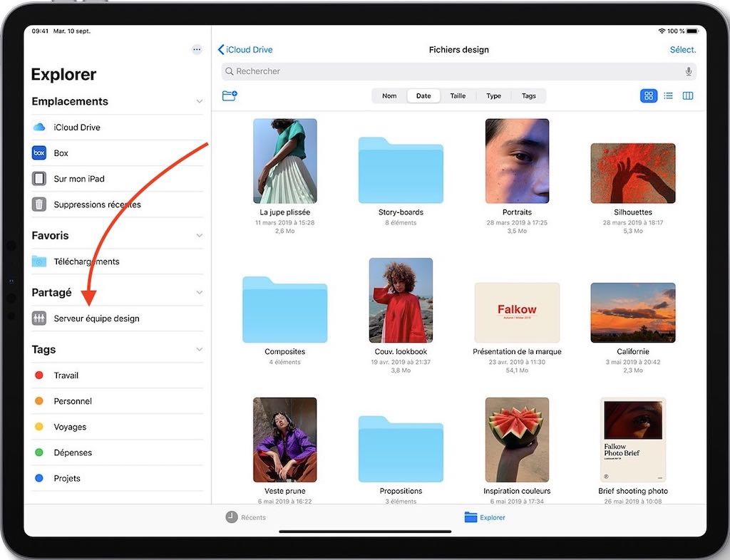Viewport: 730px width, 560px height.
Task: Create a new folder with the folder-plus icon
Action: (230, 95)
